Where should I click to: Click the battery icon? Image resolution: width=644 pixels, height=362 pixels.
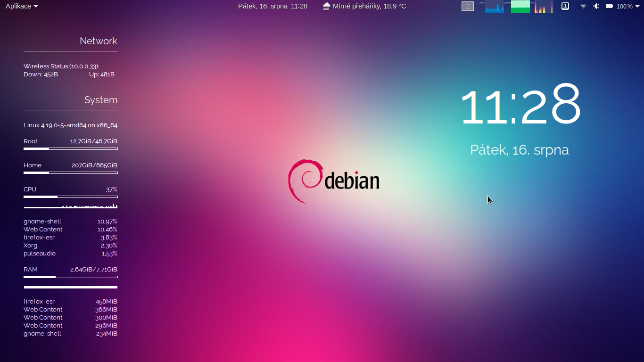[x=609, y=6]
